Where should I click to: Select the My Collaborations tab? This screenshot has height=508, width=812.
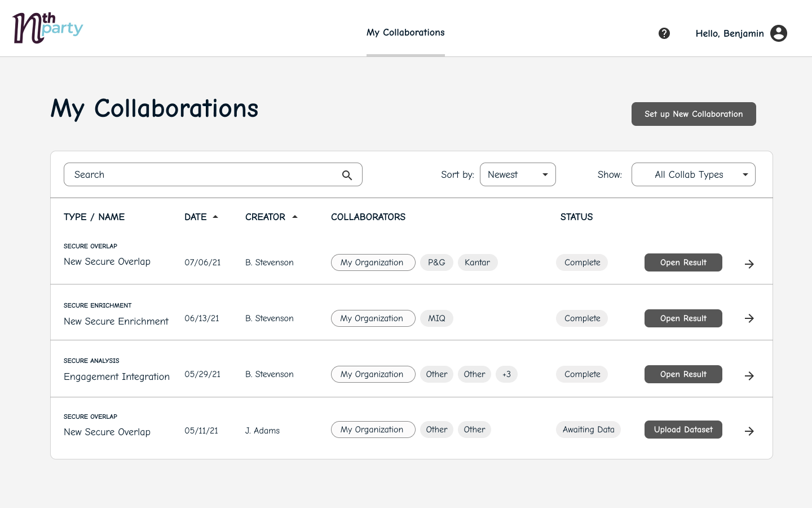click(x=405, y=33)
